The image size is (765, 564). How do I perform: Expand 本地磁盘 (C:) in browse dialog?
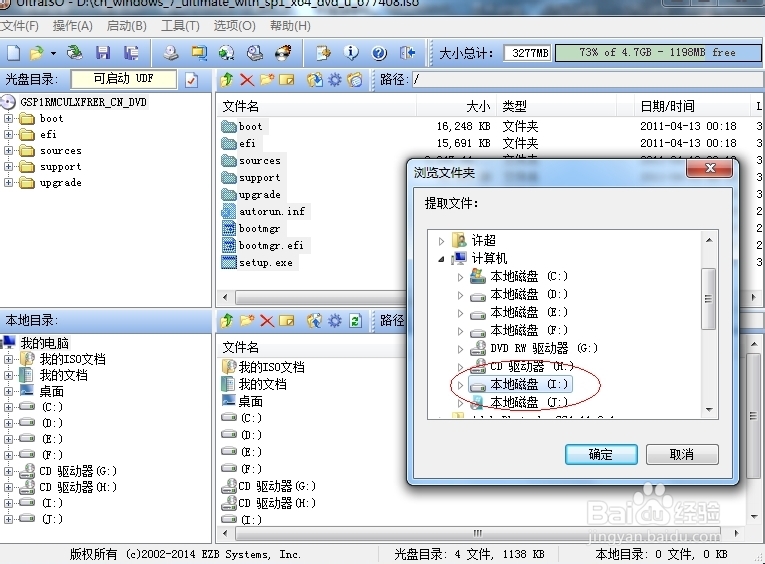(460, 277)
